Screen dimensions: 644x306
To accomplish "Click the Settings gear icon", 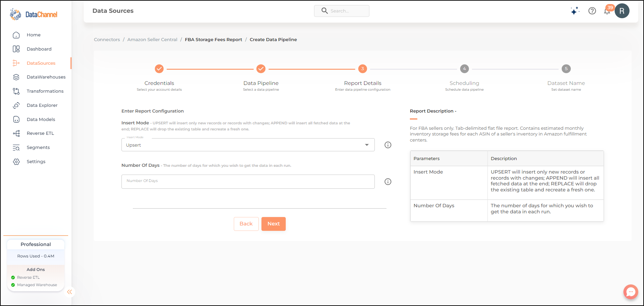I will pyautogui.click(x=16, y=162).
